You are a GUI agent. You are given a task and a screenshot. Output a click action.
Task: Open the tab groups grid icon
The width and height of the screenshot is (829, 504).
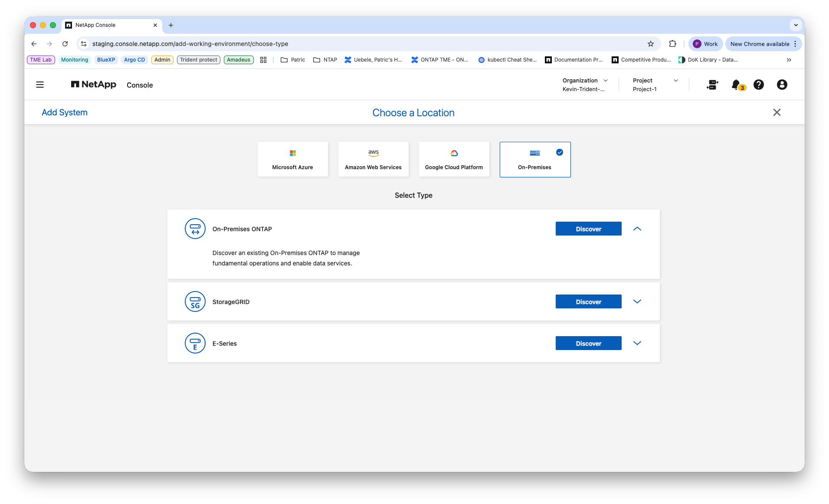pos(263,60)
